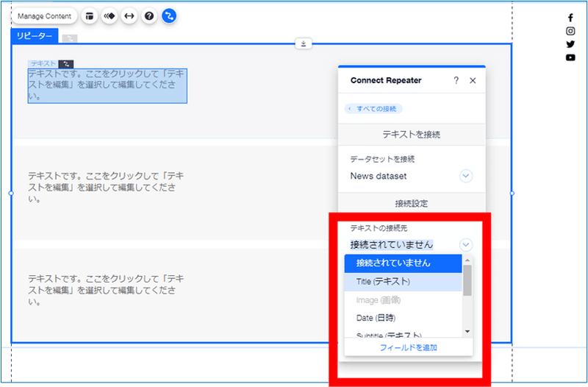Click the download handle atop the repeater
Viewport: 588px width, 387px height.
click(x=304, y=43)
